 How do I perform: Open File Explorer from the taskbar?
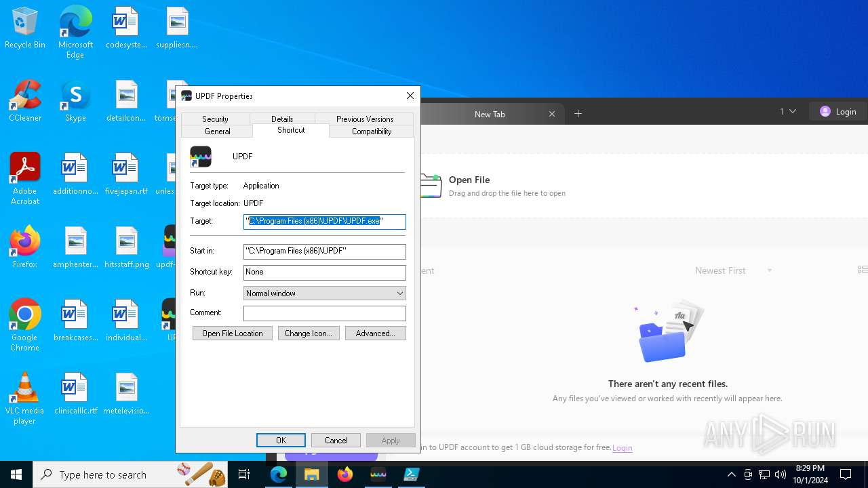(312, 474)
